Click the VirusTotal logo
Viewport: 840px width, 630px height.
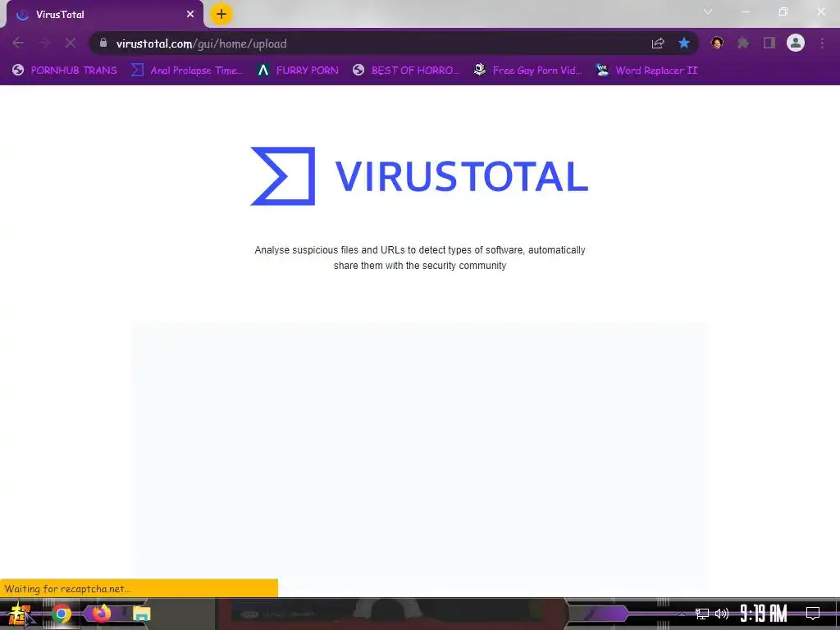point(419,176)
